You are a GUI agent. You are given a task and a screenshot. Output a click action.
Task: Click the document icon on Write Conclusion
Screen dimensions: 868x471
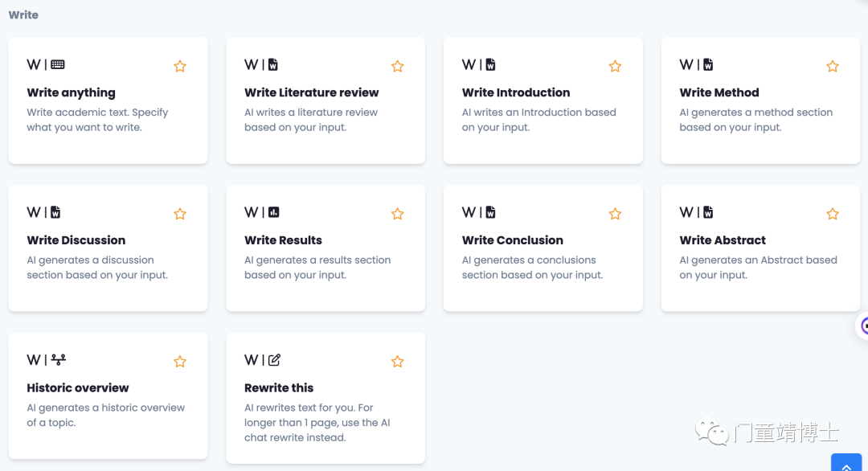490,212
